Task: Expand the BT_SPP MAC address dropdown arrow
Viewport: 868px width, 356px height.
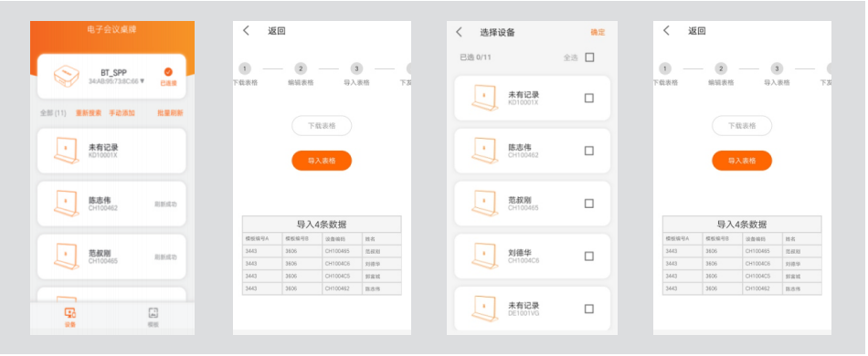Action: (x=143, y=80)
